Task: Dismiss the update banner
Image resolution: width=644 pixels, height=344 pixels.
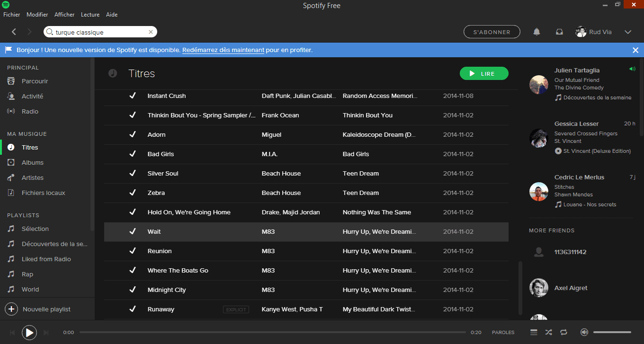Action: point(635,50)
